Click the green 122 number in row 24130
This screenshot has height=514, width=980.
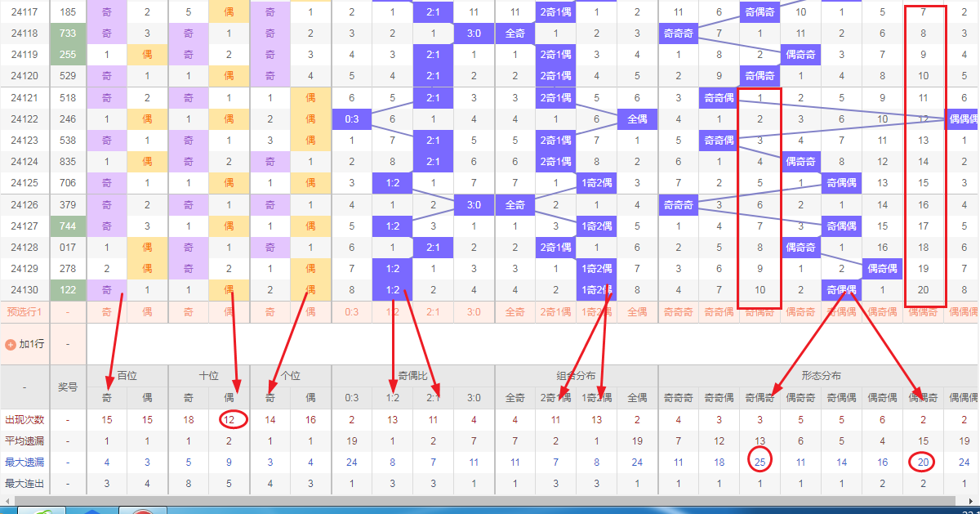click(x=68, y=289)
